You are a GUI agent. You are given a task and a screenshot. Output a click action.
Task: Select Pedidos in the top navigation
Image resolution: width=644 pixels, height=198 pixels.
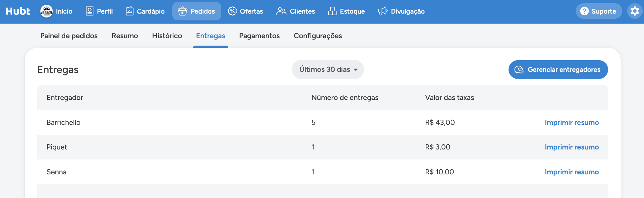tap(197, 11)
